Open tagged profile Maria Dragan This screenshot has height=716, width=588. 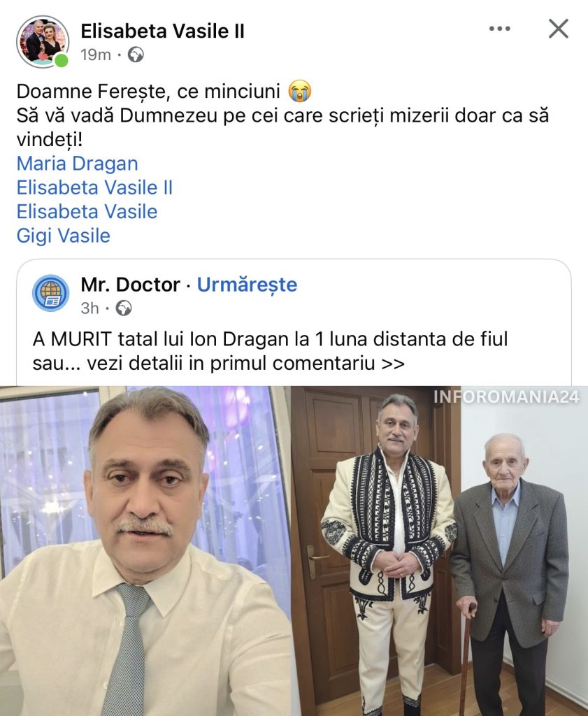tap(77, 164)
